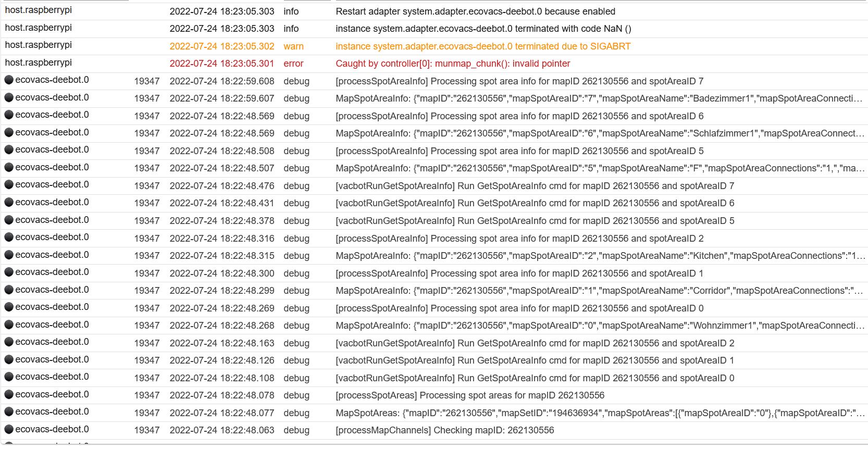868x449 pixels.
Task: Click the red timestamp 2022-07-24 18:23:05.301
Action: [x=222, y=64]
